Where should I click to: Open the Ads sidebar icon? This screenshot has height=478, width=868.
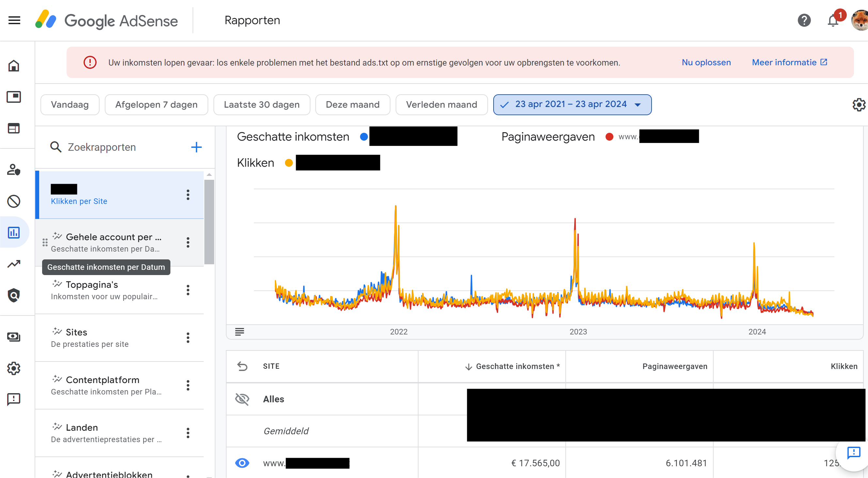[14, 97]
